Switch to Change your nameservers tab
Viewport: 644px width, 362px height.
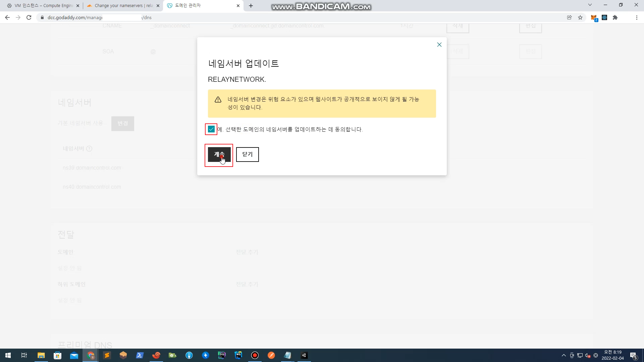point(123,6)
